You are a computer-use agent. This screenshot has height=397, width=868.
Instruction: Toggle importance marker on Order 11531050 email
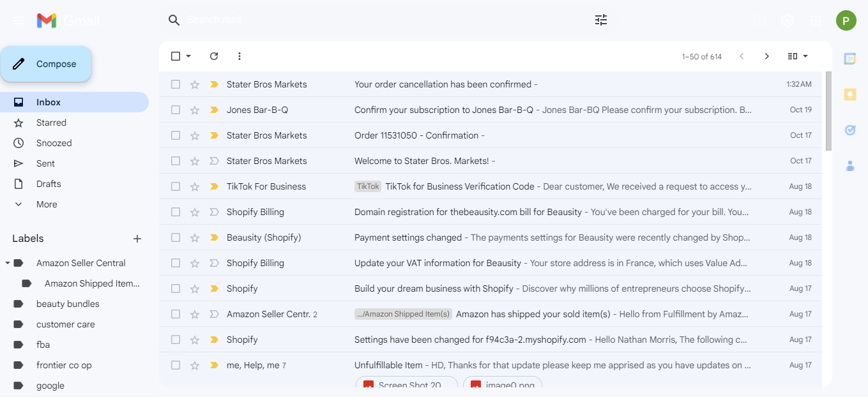(214, 135)
